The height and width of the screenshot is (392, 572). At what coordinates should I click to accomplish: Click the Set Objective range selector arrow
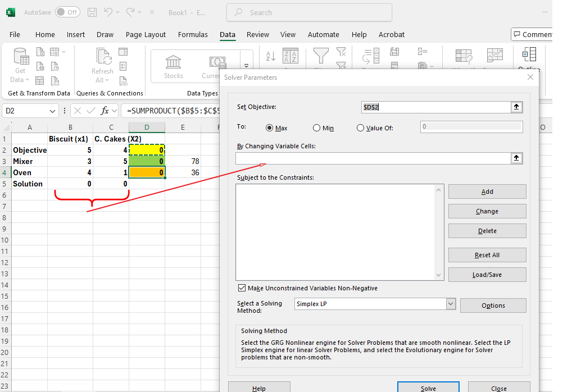pyautogui.click(x=516, y=107)
